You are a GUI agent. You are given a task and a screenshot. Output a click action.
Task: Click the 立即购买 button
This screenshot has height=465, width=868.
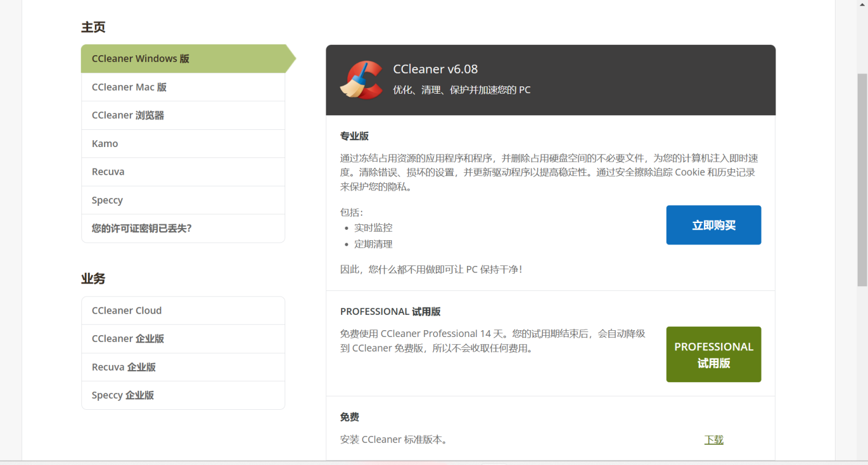click(713, 225)
